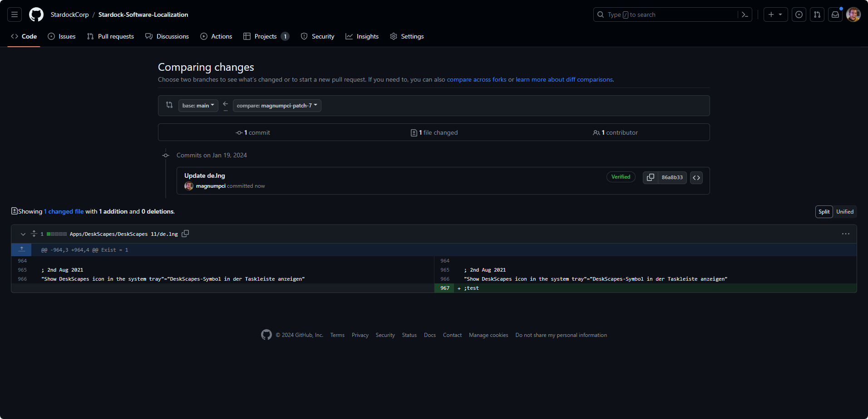Screen dimensions: 868x419
Task: Open Do not share my personal information
Action: [x=561, y=335]
